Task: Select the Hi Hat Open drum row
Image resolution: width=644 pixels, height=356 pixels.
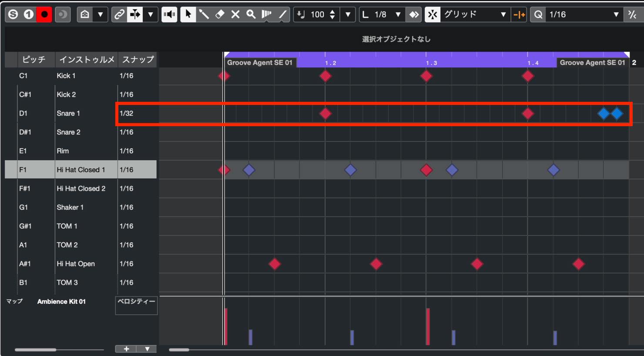Action: (x=81, y=264)
